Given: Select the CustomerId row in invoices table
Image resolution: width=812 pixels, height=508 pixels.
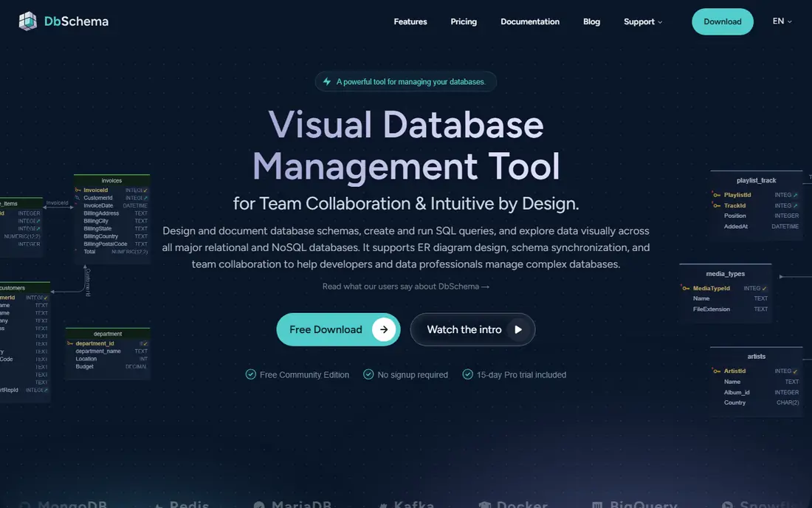Looking at the screenshot, I should point(112,198).
